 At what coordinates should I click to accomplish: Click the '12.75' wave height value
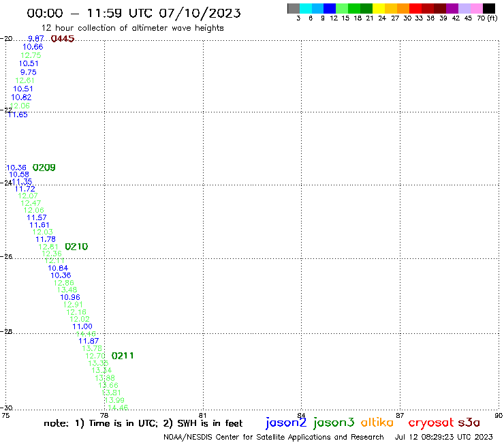[31, 55]
